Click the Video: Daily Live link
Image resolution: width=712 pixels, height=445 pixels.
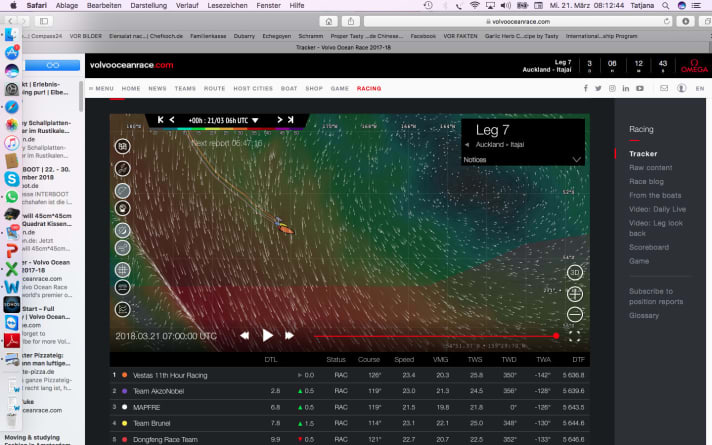(657, 209)
